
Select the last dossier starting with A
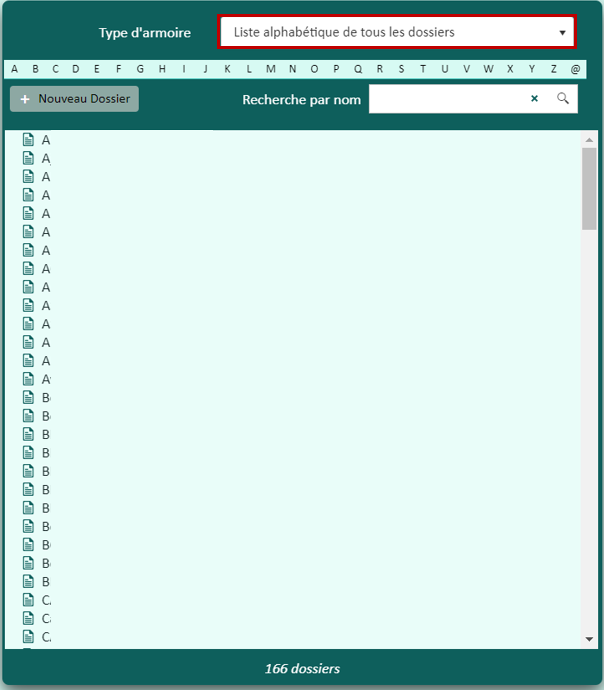click(45, 379)
